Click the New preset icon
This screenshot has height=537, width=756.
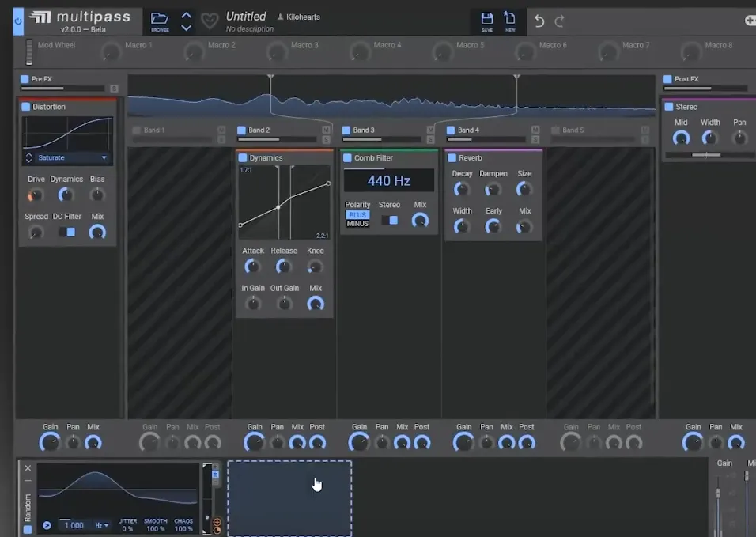click(x=509, y=21)
